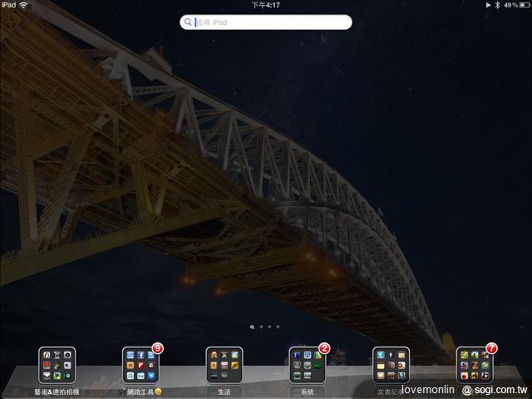This screenshot has height=399, width=532.
Task: Tap the red badge 9 on 網路工具
Action: [x=158, y=348]
